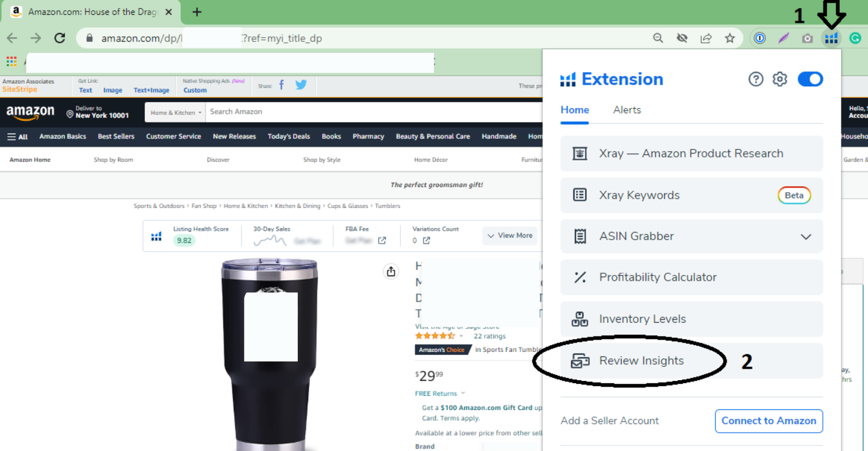Click the browser address bar URL
The width and height of the screenshot is (868, 451).
coord(212,38)
